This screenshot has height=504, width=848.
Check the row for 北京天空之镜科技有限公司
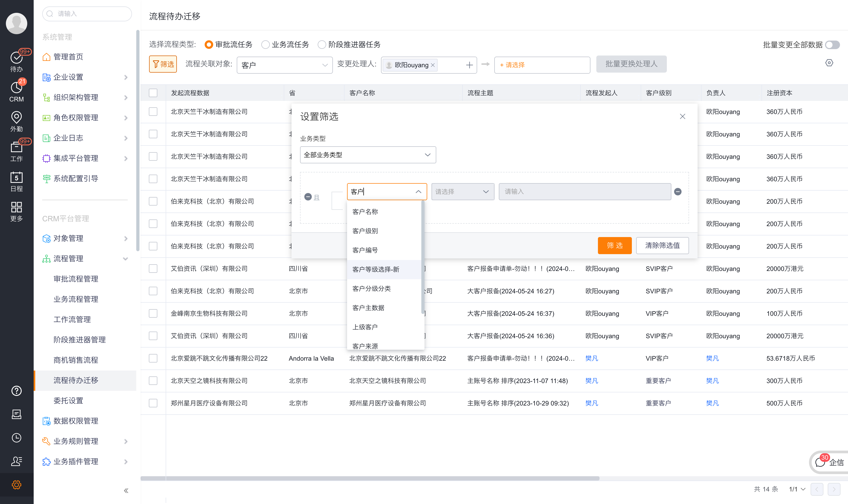click(153, 380)
